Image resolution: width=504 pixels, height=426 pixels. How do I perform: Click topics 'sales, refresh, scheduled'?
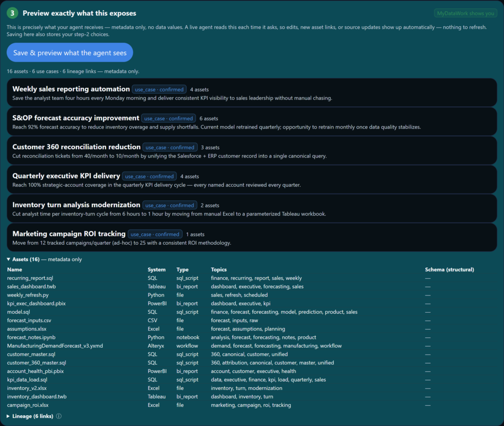point(239,295)
